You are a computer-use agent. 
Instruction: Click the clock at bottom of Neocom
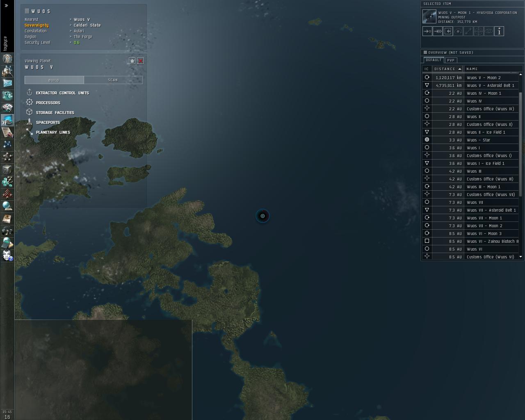point(7,412)
